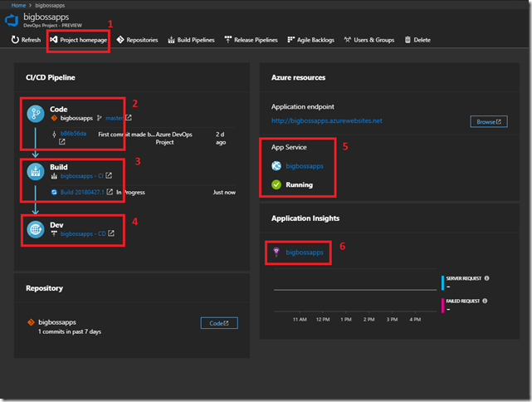Open Release Pipelines from the toolbar

click(x=251, y=40)
